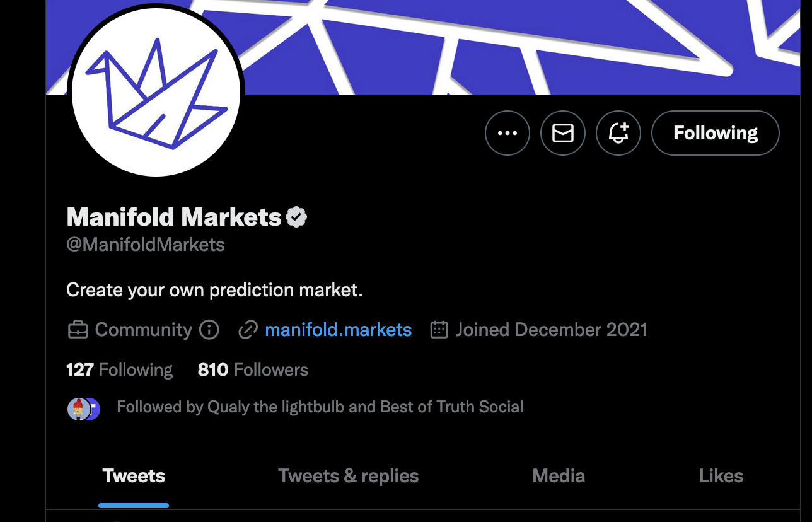
Task: Open the three-dot more options menu
Action: click(507, 133)
